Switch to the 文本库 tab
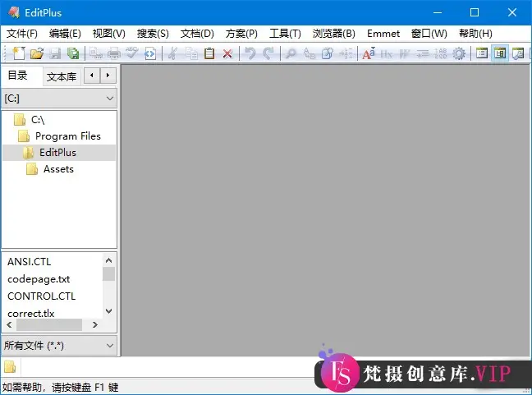 (x=62, y=77)
